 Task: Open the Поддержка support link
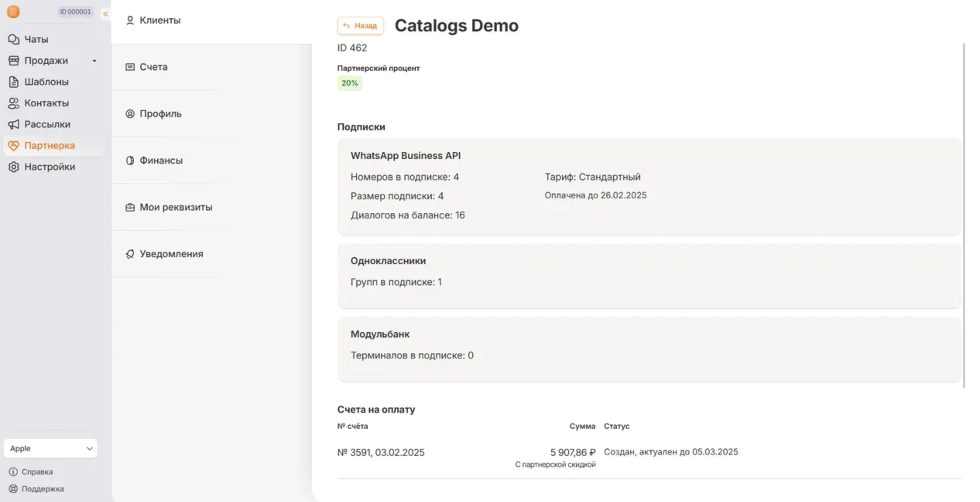tap(43, 489)
